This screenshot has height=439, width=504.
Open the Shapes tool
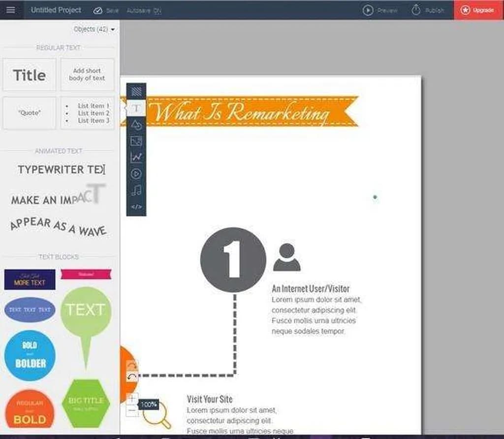click(x=136, y=125)
